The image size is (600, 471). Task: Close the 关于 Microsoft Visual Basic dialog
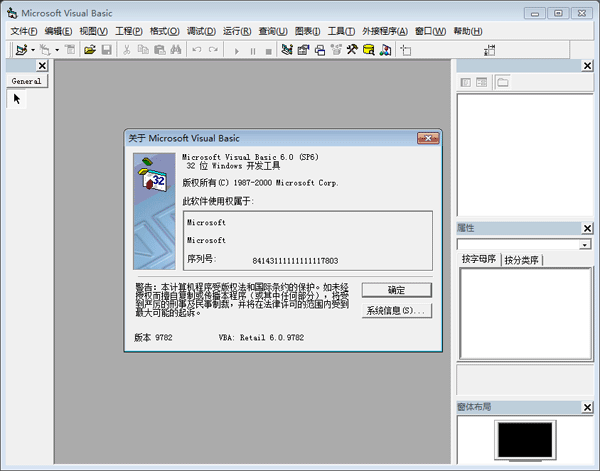coord(428,138)
